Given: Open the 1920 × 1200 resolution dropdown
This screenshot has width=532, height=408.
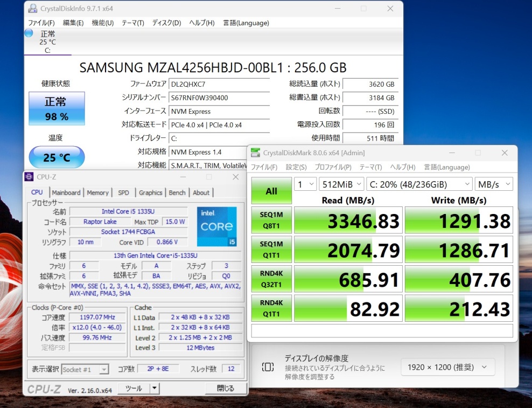Looking at the screenshot, I should [447, 368].
